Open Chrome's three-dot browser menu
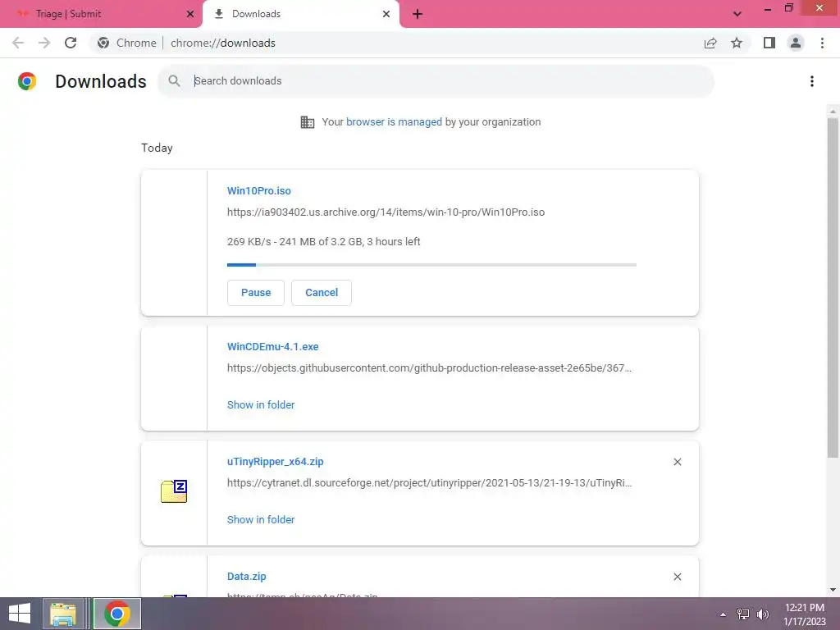 (822, 43)
